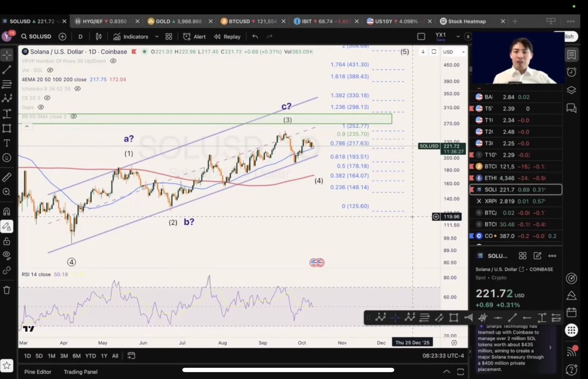
Task: Toggle hide all drawings eye icon
Action: click(x=7, y=255)
